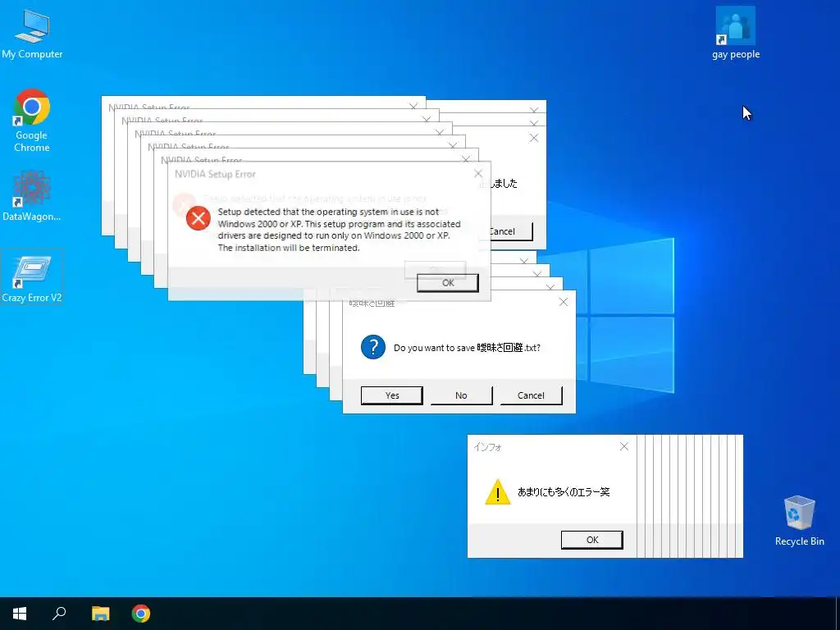Close the save .txt question dialog
The height and width of the screenshot is (630, 840).
pos(564,302)
